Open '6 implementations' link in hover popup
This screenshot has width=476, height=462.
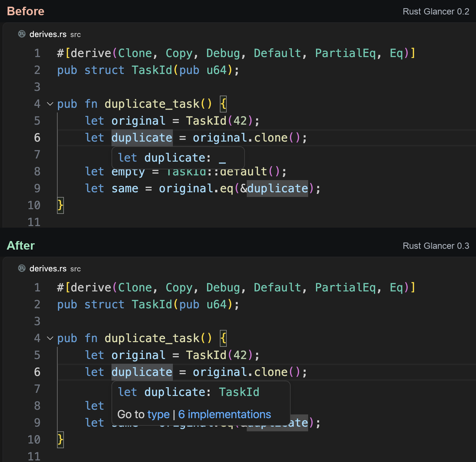[225, 414]
